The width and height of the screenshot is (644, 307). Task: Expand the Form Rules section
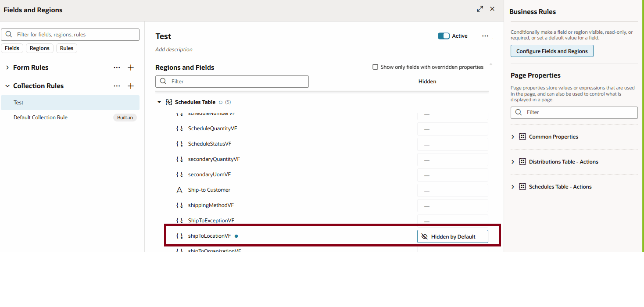(x=7, y=68)
